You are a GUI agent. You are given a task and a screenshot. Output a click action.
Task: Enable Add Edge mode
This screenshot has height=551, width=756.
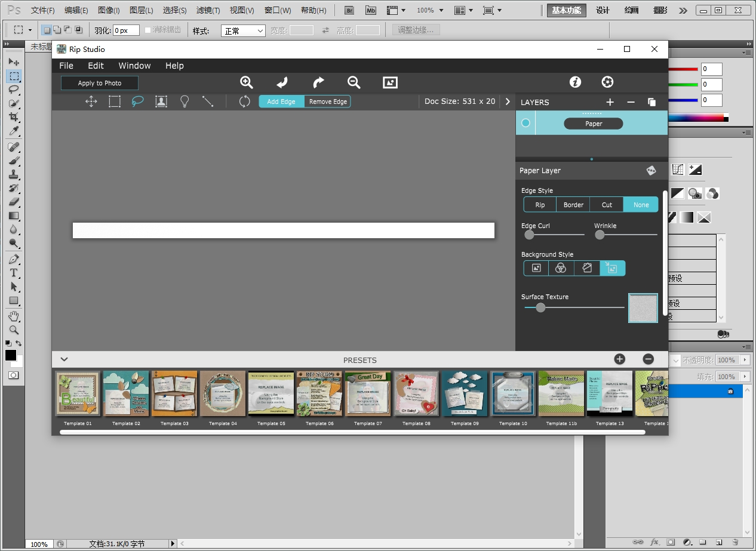click(281, 101)
